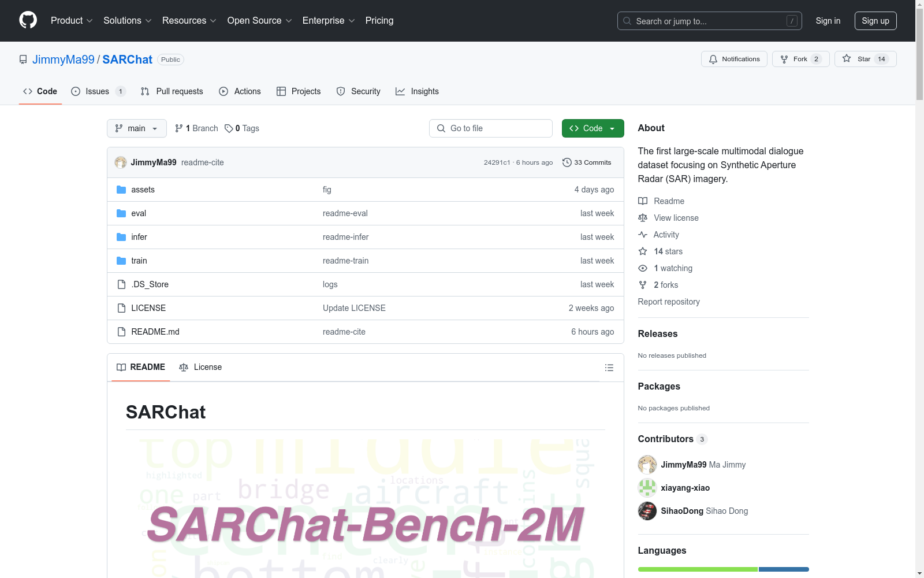Click the LICENSE file icon
924x578 pixels.
coord(121,308)
